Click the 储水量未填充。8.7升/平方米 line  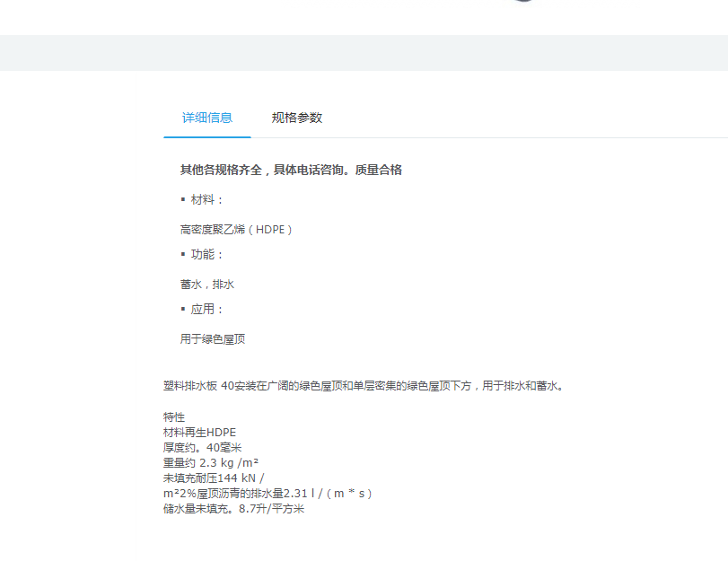[233, 509]
